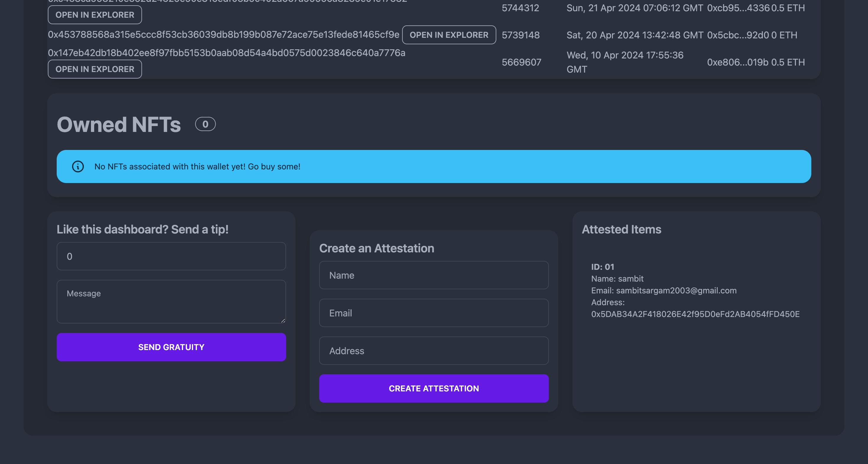The image size is (868, 464).
Task: Click the Send Gratuity button
Action: [171, 347]
